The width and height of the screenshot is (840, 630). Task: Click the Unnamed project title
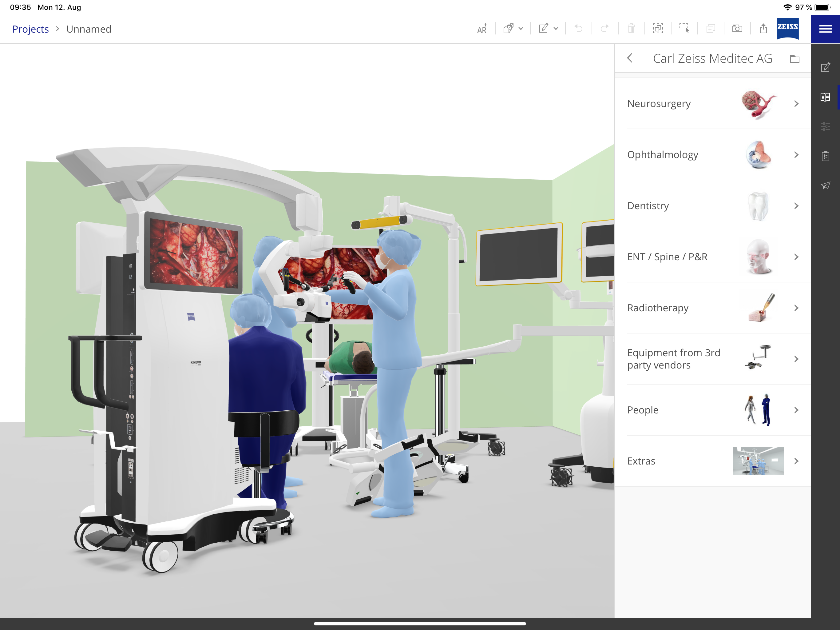click(89, 29)
